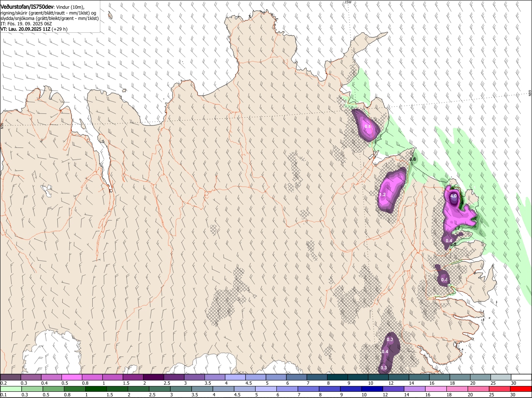Select the white upper swatch after 30
The image size is (532, 398).
(x=521, y=377)
